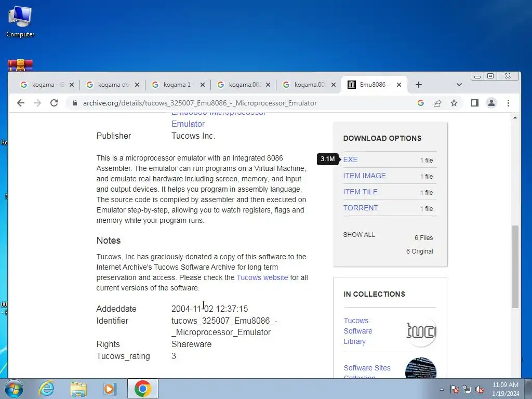Click the Tucows collection logo thumbnail
The height and width of the screenshot is (399, 532).
point(421,331)
